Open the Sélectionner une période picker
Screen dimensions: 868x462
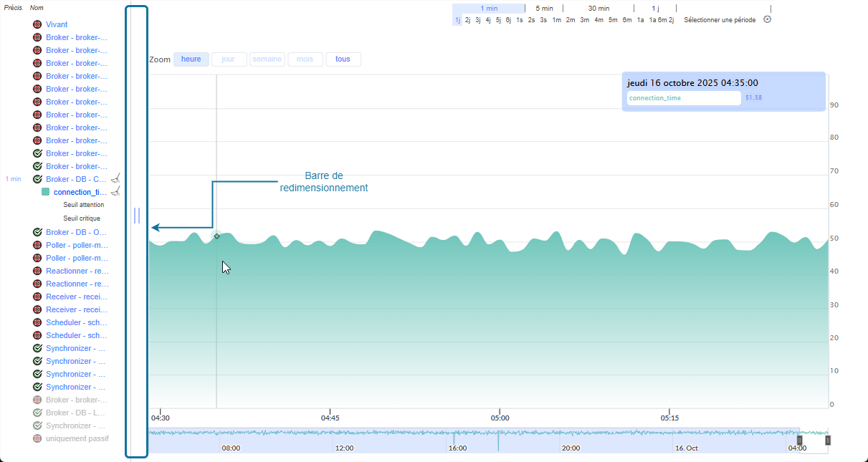click(x=719, y=20)
